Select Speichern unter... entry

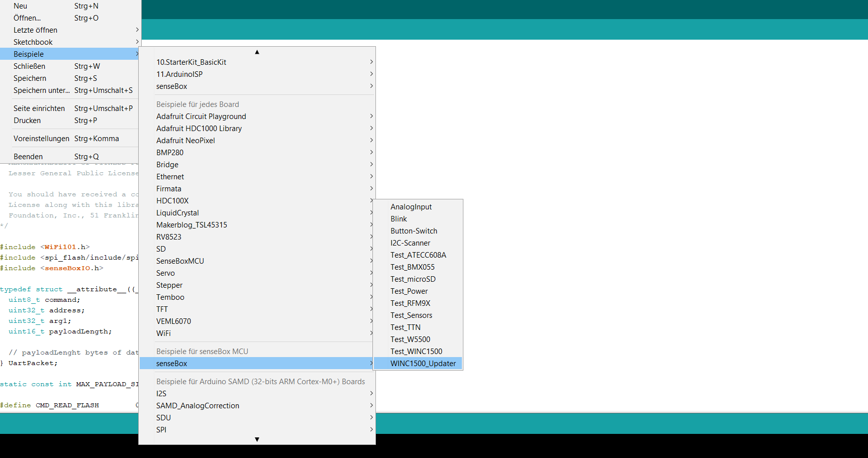coord(69,90)
